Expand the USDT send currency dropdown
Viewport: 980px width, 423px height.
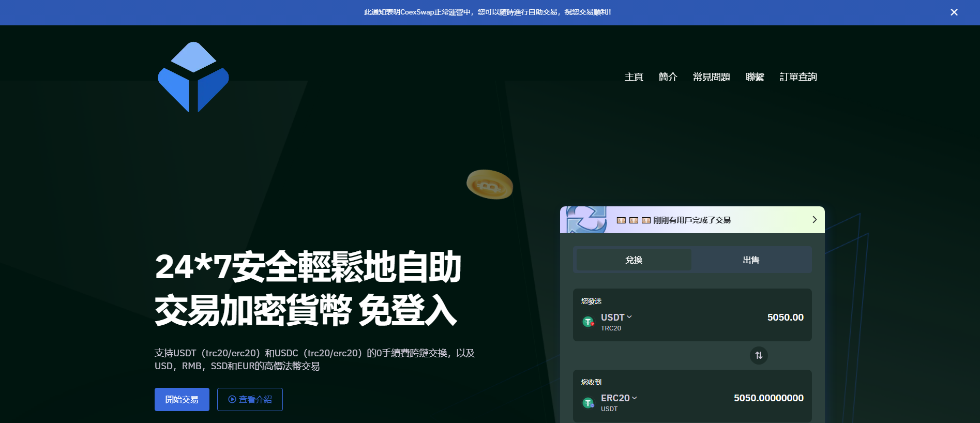point(616,317)
